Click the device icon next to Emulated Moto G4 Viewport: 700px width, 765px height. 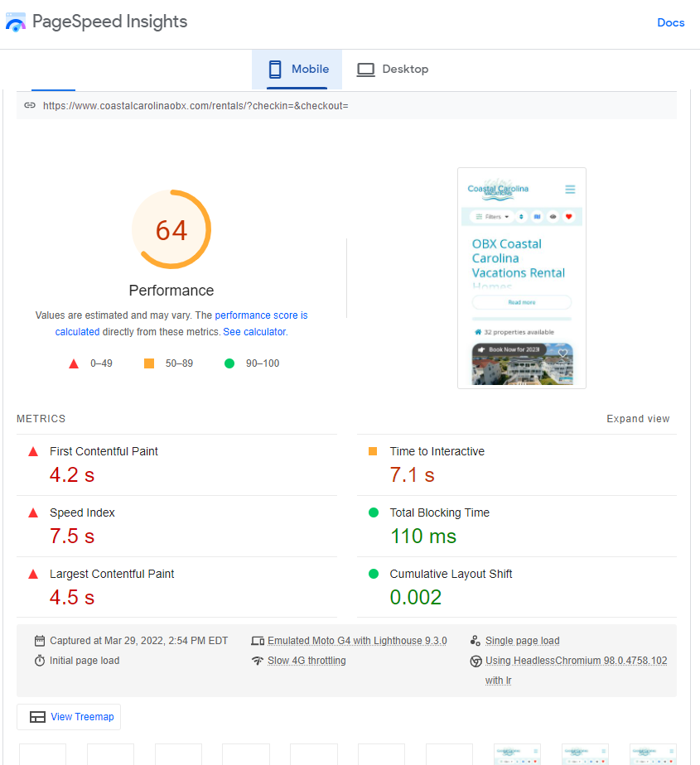coord(258,641)
